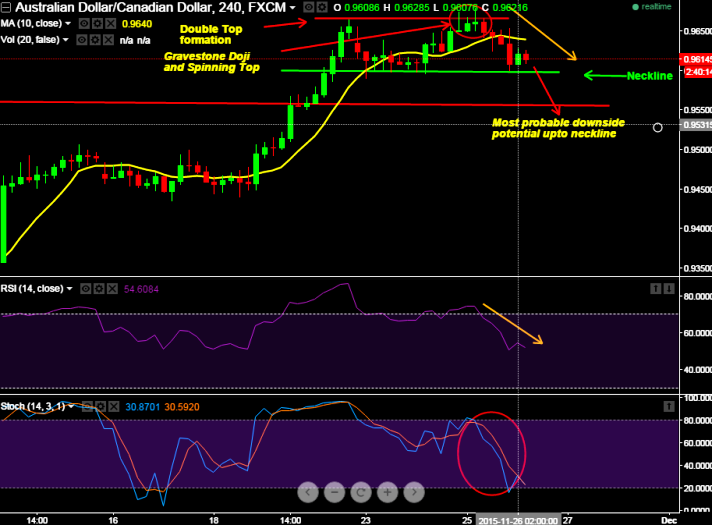Image resolution: width=712 pixels, height=525 pixels.
Task: Move the Stoch pane up
Action: [x=669, y=406]
